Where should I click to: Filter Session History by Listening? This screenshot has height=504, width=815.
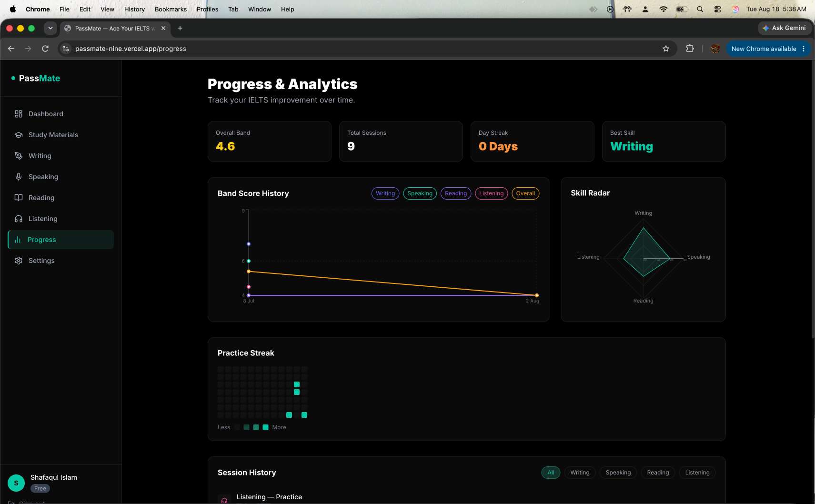[x=697, y=473]
